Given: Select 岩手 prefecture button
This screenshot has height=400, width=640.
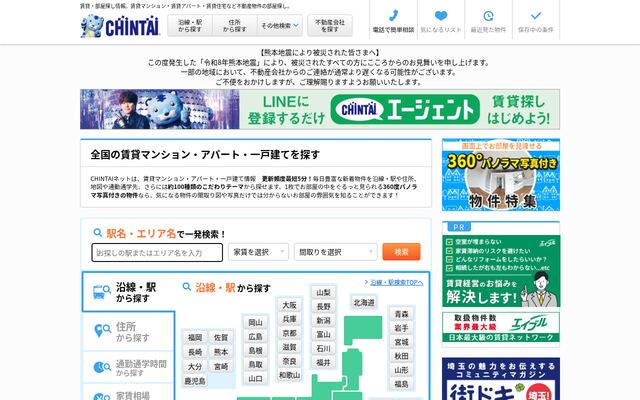Looking at the screenshot, I should [x=401, y=328].
